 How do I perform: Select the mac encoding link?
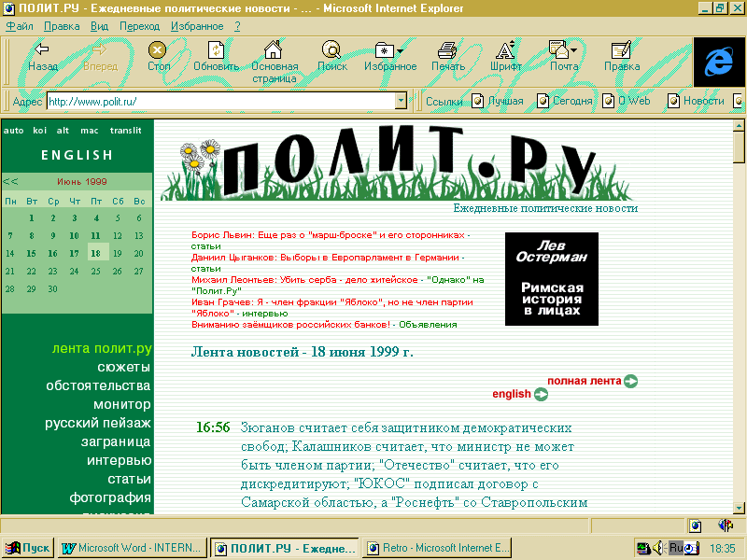point(89,131)
